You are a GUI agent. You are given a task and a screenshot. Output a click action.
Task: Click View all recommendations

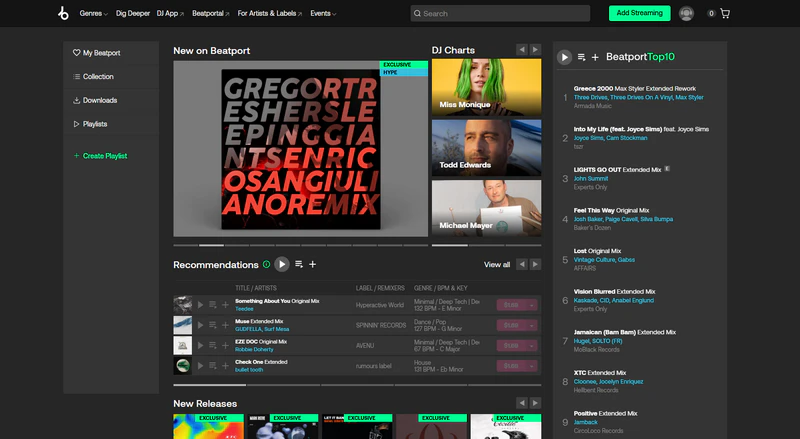[x=496, y=264]
